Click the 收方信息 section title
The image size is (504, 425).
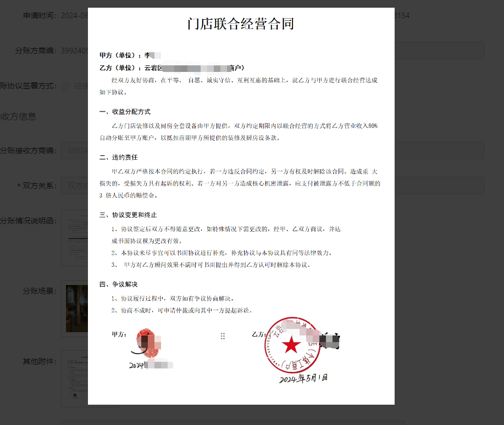click(x=18, y=116)
